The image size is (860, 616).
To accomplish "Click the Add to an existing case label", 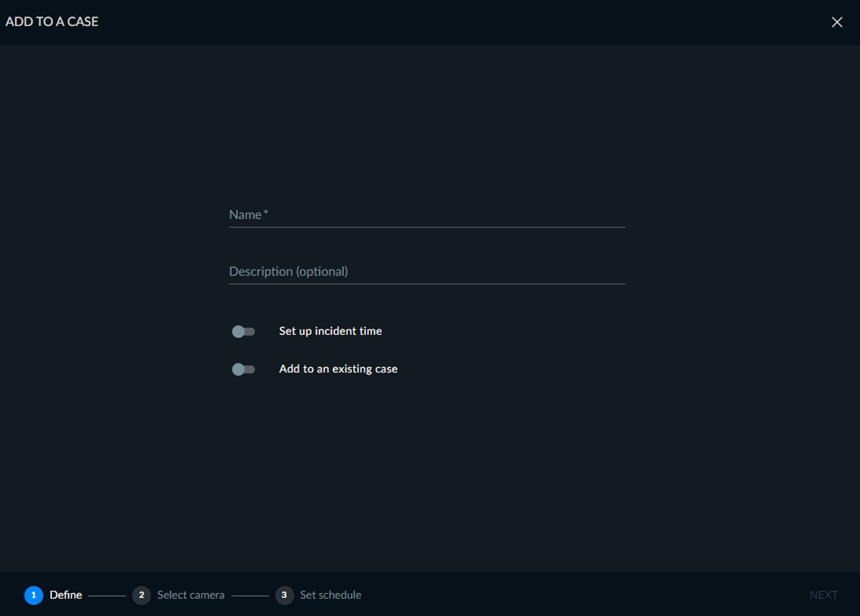I will point(338,369).
